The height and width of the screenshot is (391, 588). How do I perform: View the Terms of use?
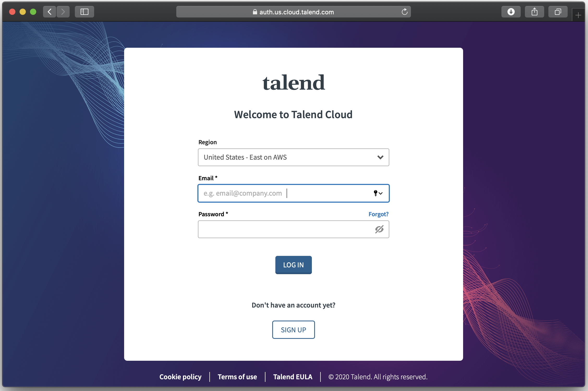pos(237,377)
